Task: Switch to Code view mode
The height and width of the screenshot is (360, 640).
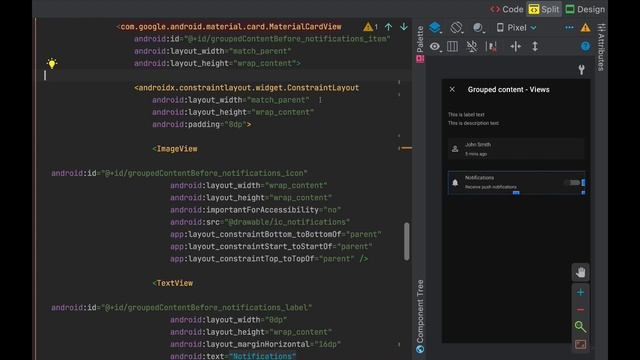Action: tap(507, 9)
